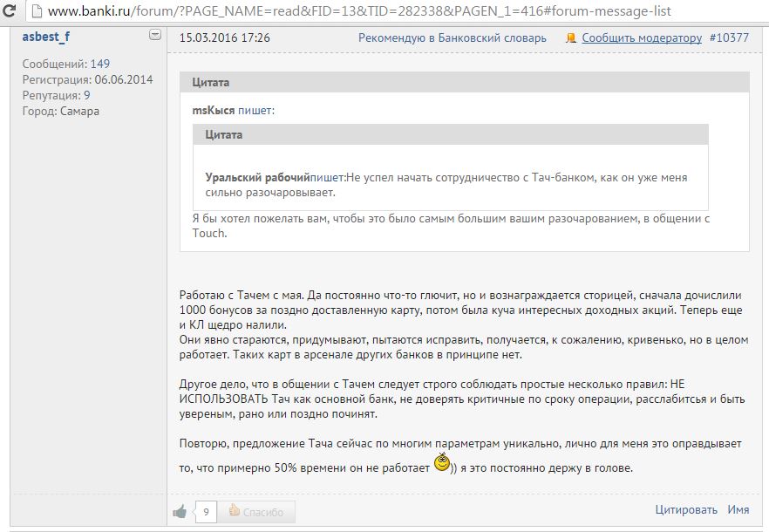Click 'Сообщений: 149' user stat
Viewport: 769px width, 532px height.
coord(66,65)
